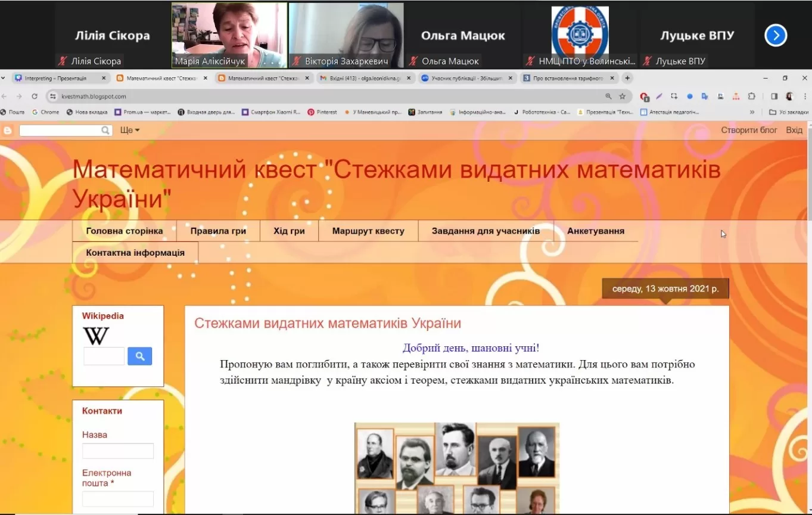Open a new browser tab with plus button
This screenshot has height=515, width=812.
[x=627, y=78]
